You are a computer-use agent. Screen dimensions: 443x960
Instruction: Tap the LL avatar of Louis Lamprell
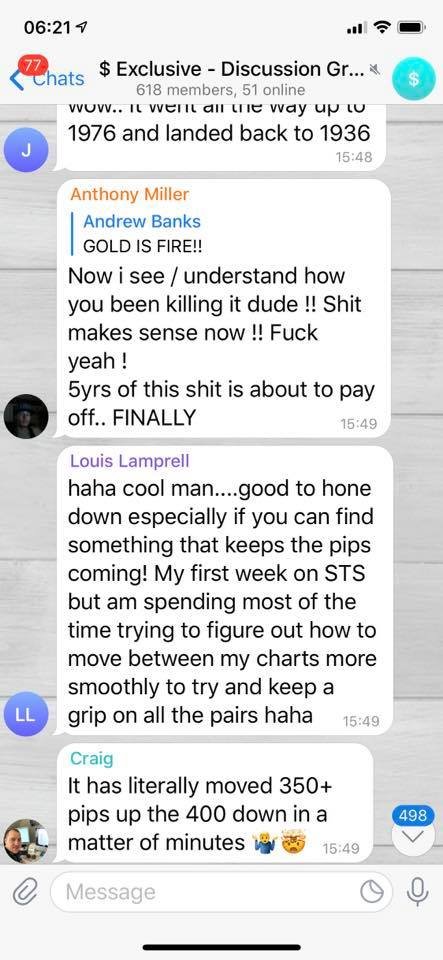pos(25,714)
